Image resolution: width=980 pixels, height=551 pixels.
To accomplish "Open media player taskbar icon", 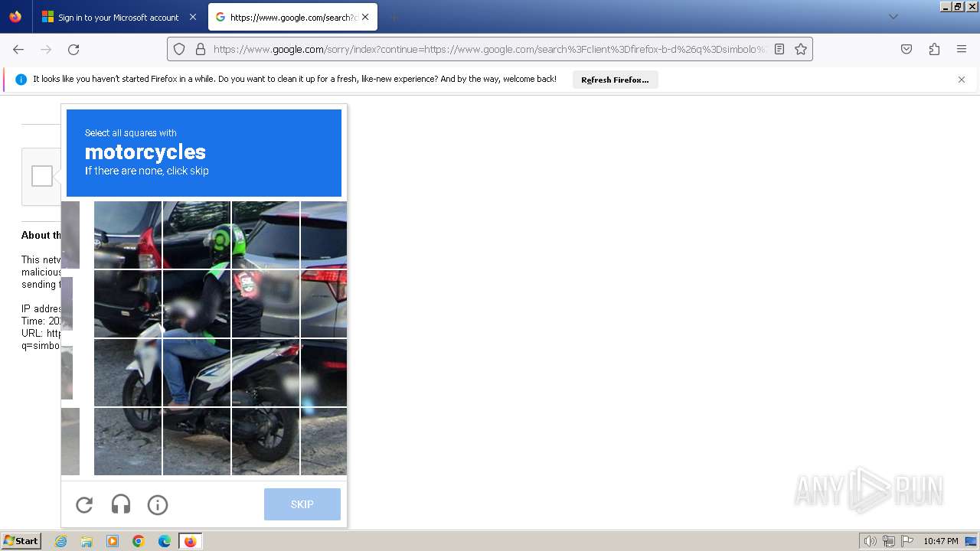I will tap(113, 541).
